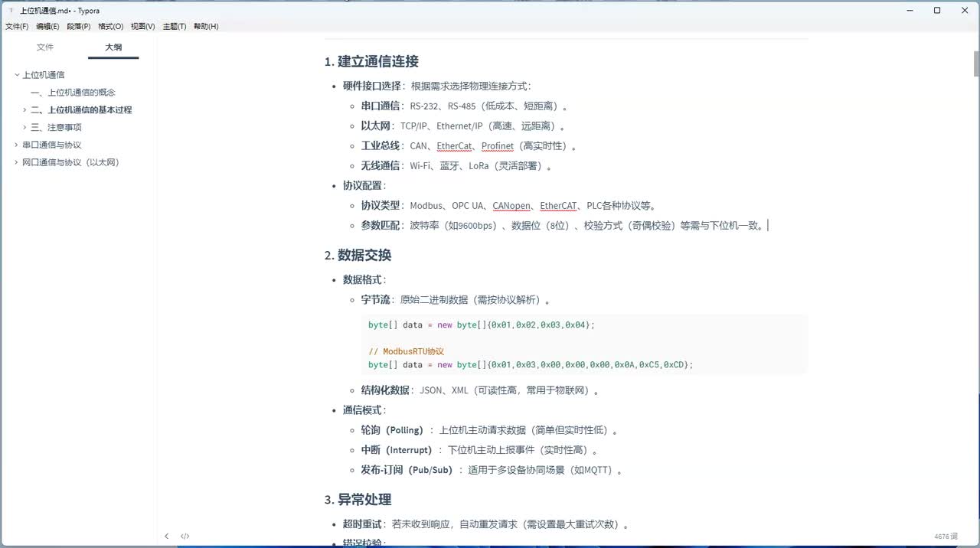
Task: Expand 串口通信与协议 outline chevron
Action: pos(17,145)
